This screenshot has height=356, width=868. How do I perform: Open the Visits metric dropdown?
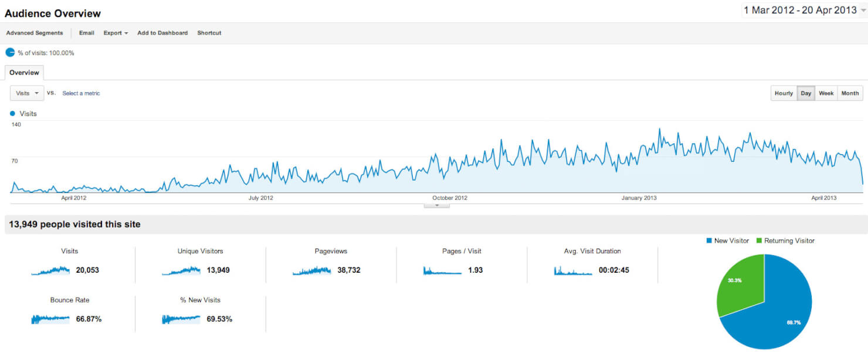coord(27,93)
